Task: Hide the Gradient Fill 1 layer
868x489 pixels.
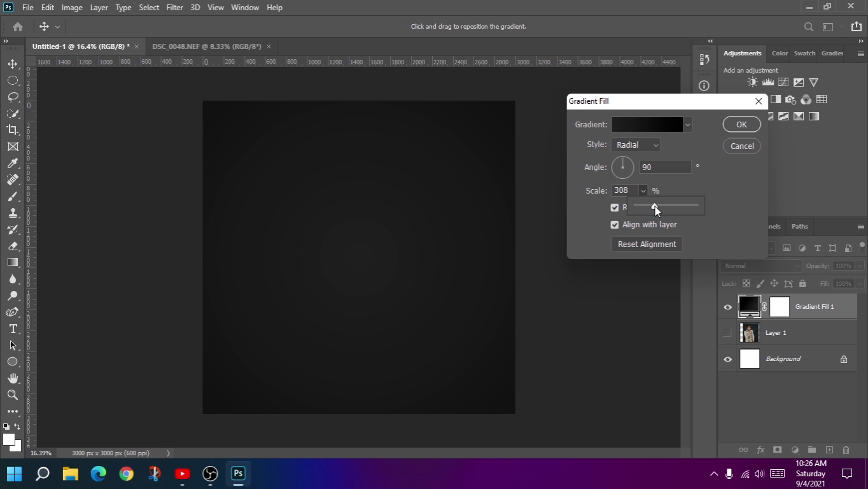Action: point(727,307)
